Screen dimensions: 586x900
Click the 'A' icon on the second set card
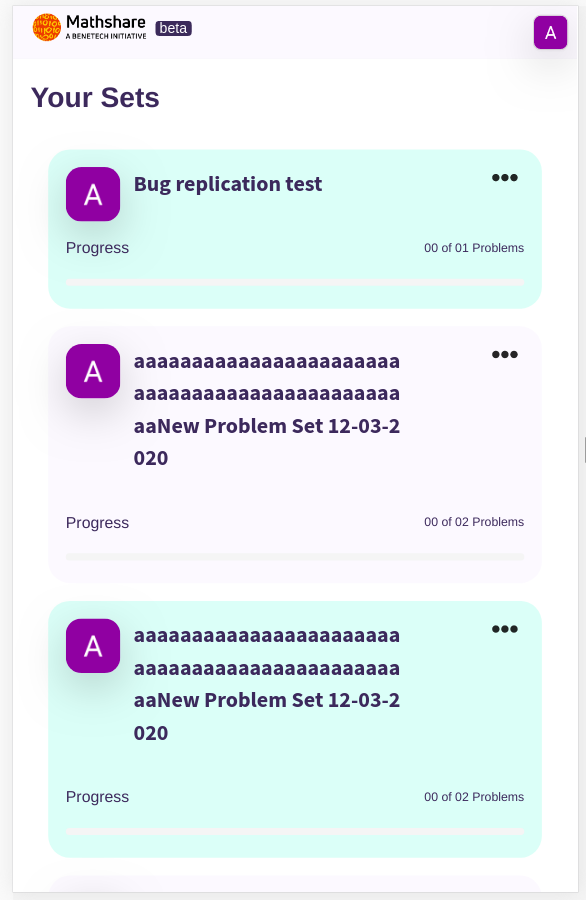pyautogui.click(x=93, y=371)
